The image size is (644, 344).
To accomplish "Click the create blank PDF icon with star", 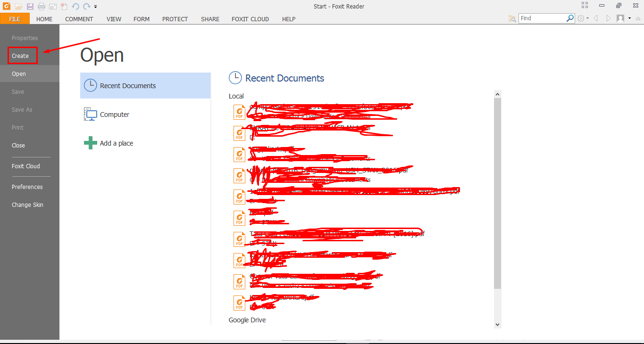I will tap(64, 6).
